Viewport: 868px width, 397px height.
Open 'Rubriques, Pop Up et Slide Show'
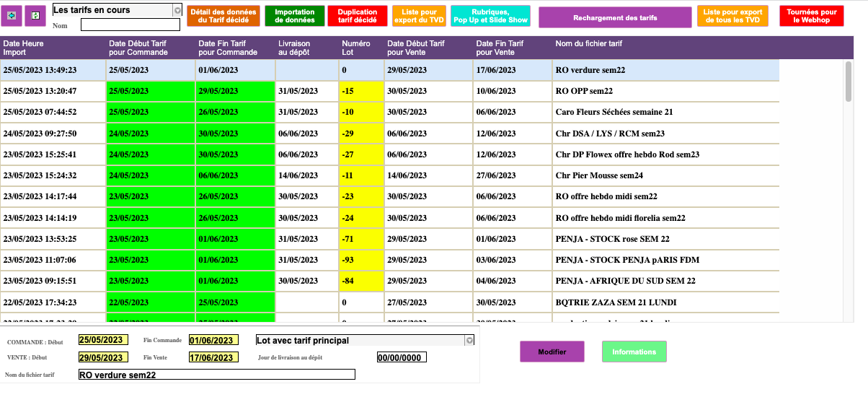coord(490,16)
